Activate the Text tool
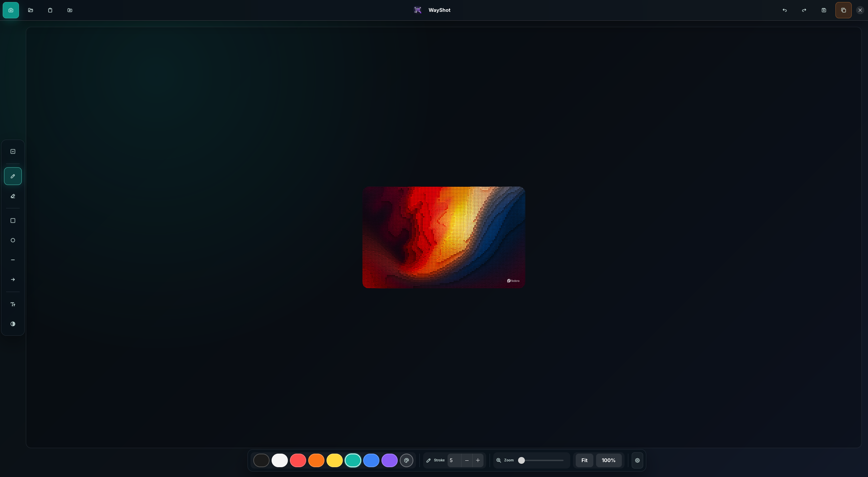 pyautogui.click(x=13, y=304)
